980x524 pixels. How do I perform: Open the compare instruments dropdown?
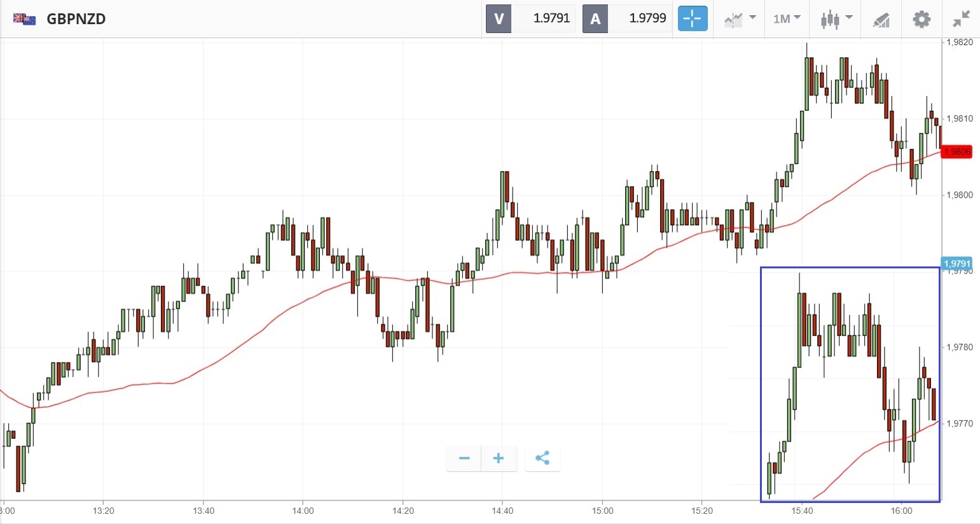click(x=740, y=19)
